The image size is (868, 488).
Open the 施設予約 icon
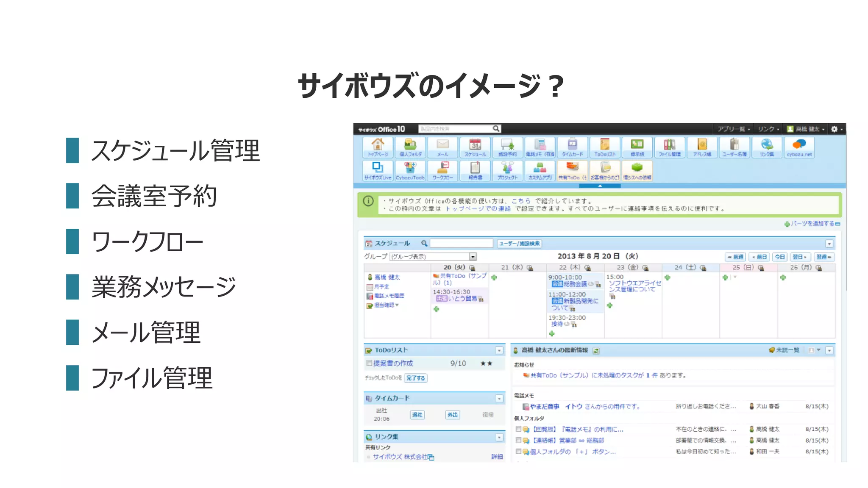coord(507,147)
